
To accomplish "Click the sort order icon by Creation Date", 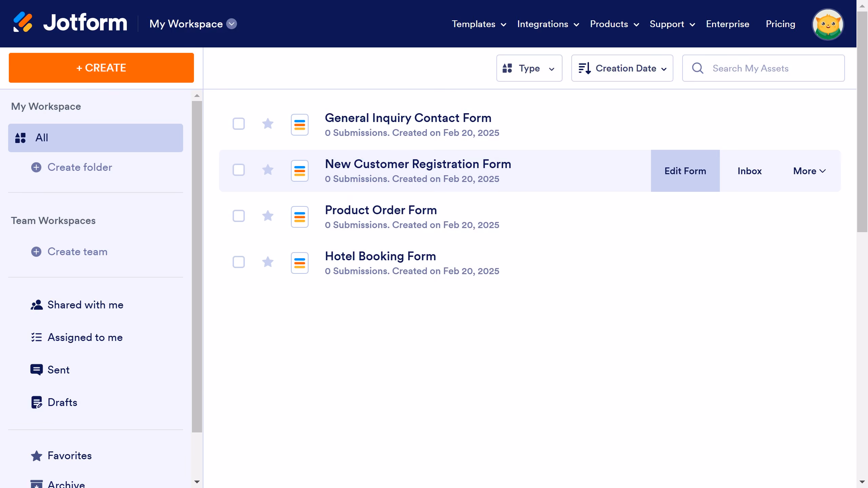I will click(x=585, y=68).
